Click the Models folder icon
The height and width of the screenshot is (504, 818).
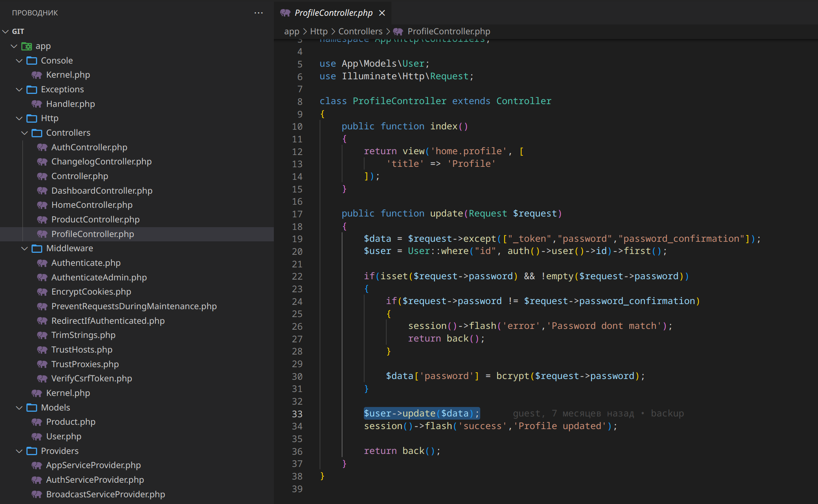pyautogui.click(x=32, y=408)
